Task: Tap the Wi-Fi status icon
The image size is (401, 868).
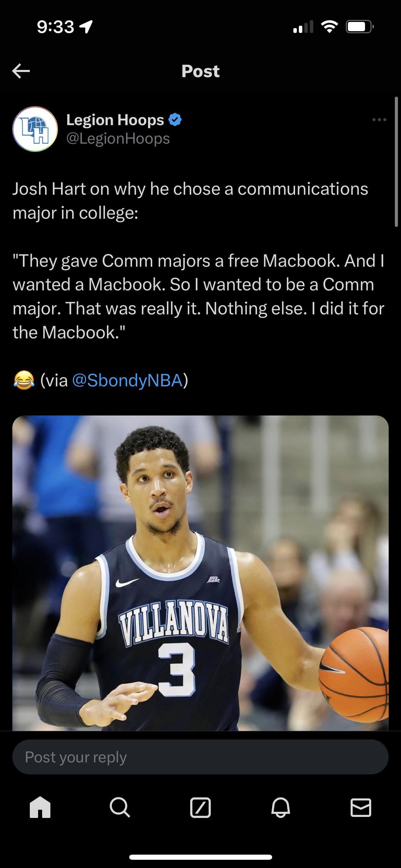Action: pyautogui.click(x=329, y=27)
